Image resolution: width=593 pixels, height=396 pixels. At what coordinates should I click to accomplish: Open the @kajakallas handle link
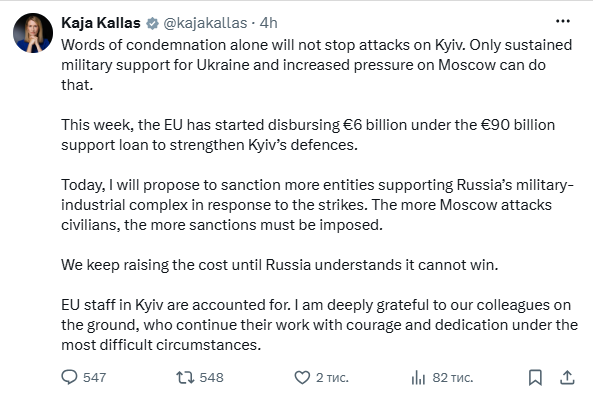[x=205, y=23]
